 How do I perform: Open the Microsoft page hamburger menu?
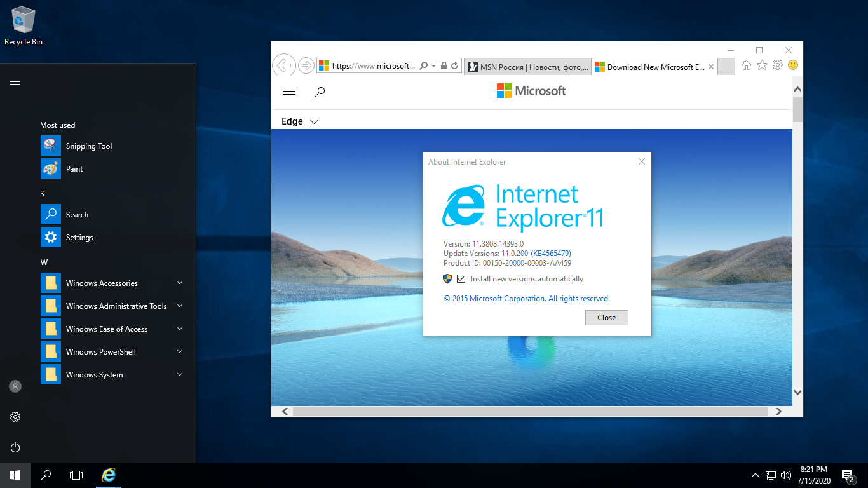289,91
